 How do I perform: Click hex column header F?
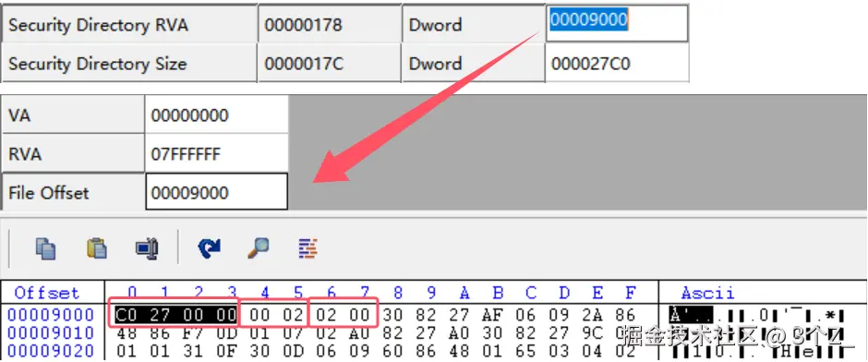pyautogui.click(x=630, y=292)
